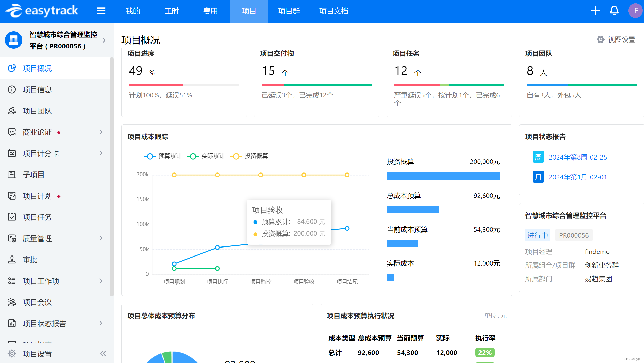The height and width of the screenshot is (363, 644).
Task: Click the 项目结尾 budget data point
Action: click(x=347, y=228)
